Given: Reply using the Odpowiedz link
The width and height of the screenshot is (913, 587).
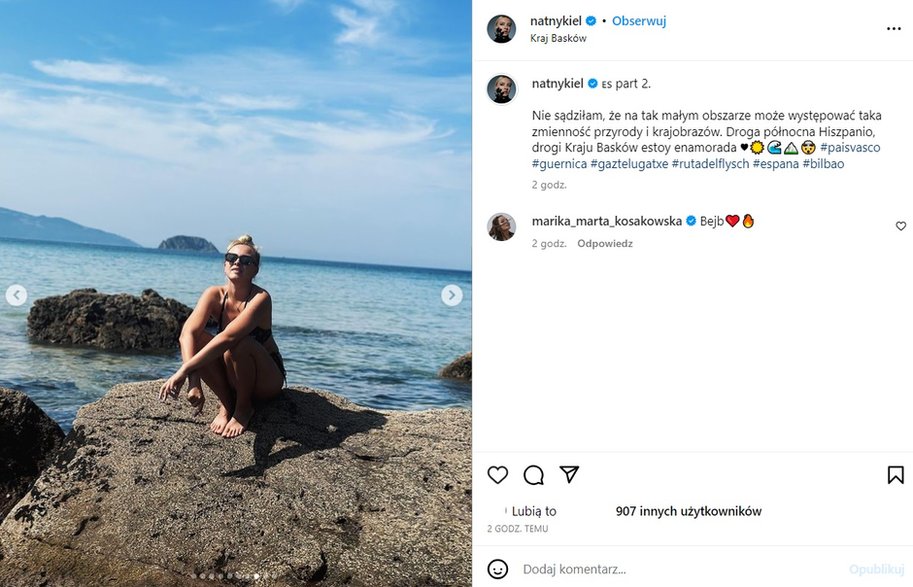Looking at the screenshot, I should (x=607, y=243).
